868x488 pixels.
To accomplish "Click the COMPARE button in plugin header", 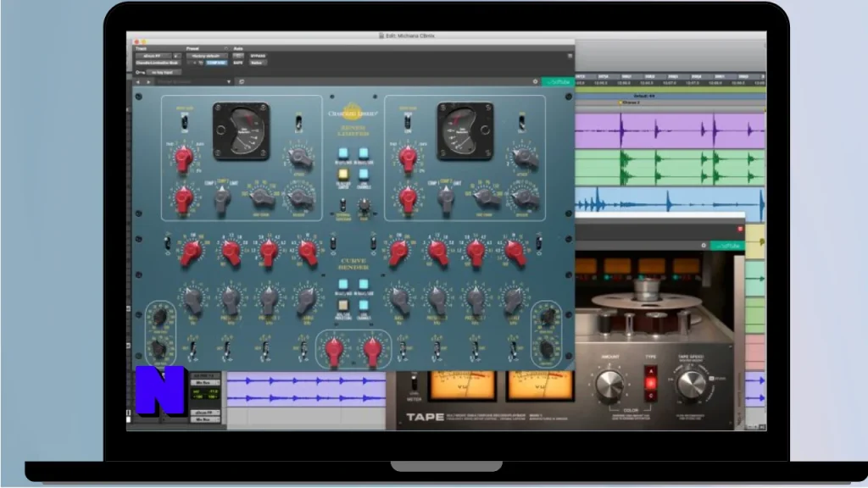I will (216, 63).
